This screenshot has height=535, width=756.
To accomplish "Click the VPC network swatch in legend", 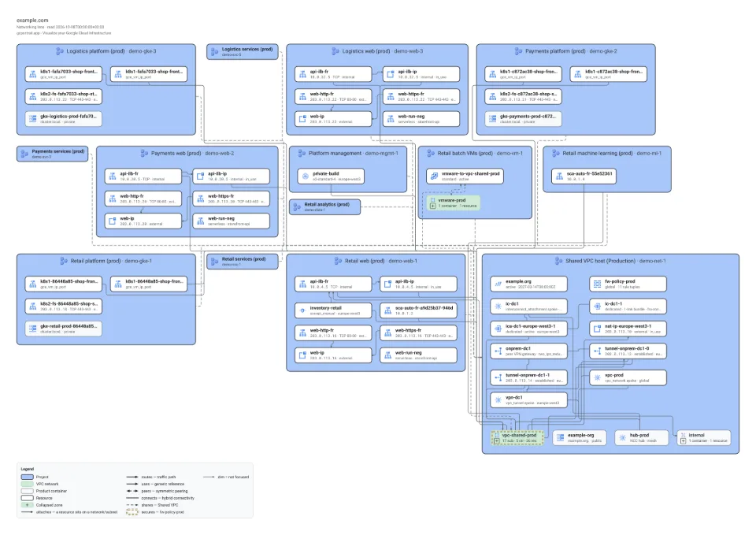I will tap(27, 484).
